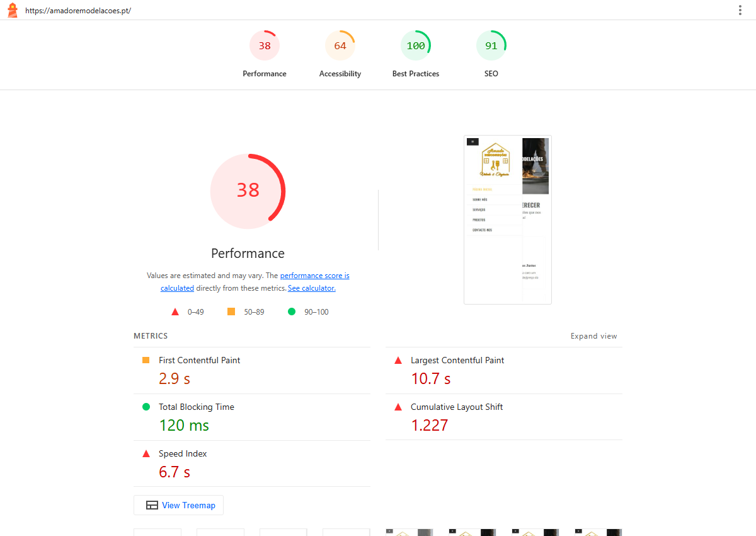
Task: Click the orange square legend icon for 50–89
Action: [231, 312]
